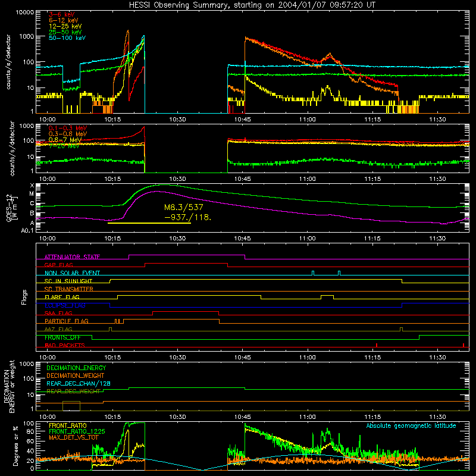Click the REAR_DEC_CHAN/128 legend label
476x476 pixels.
pos(79,383)
